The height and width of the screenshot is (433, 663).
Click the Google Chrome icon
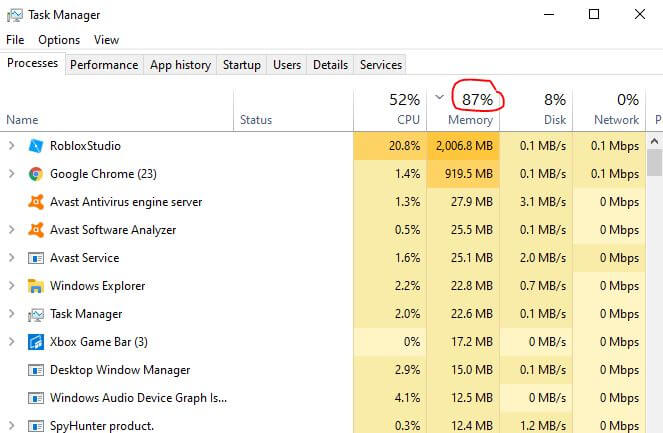click(36, 174)
